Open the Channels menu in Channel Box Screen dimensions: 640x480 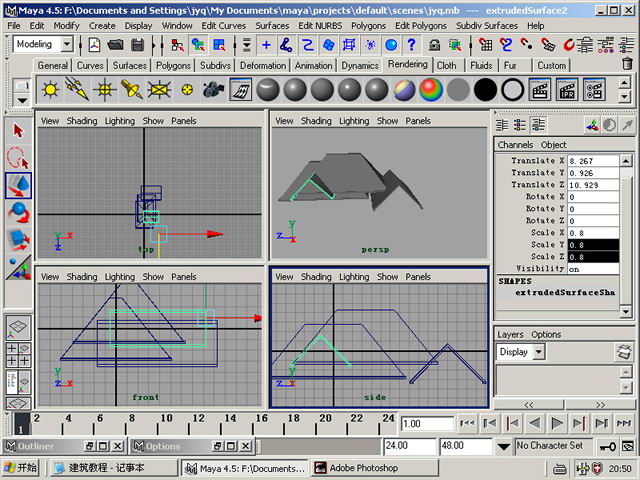[x=515, y=145]
